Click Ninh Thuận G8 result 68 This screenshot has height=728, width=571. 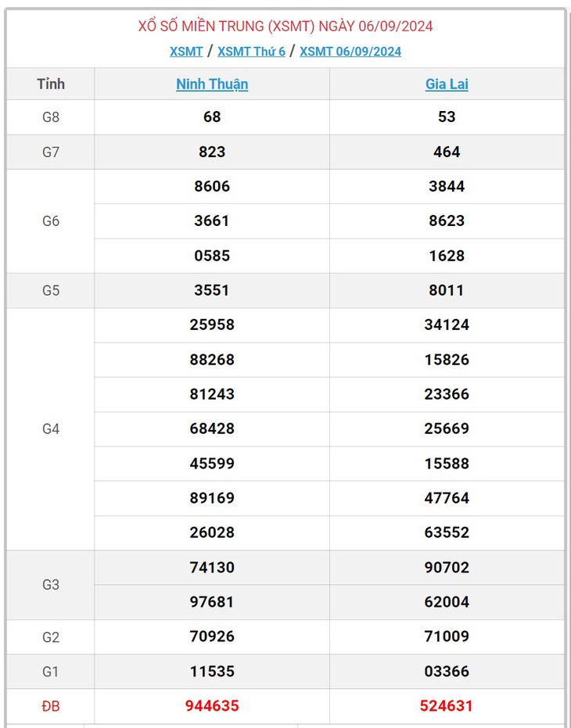click(212, 117)
